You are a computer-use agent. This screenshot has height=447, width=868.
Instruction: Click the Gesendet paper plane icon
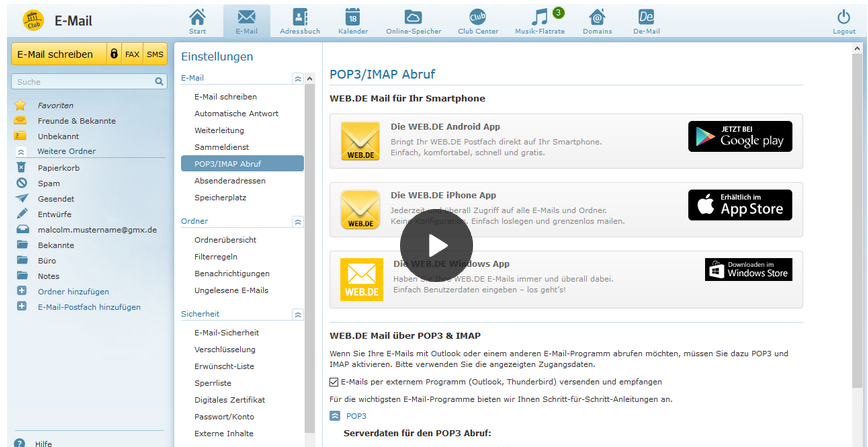click(21, 198)
